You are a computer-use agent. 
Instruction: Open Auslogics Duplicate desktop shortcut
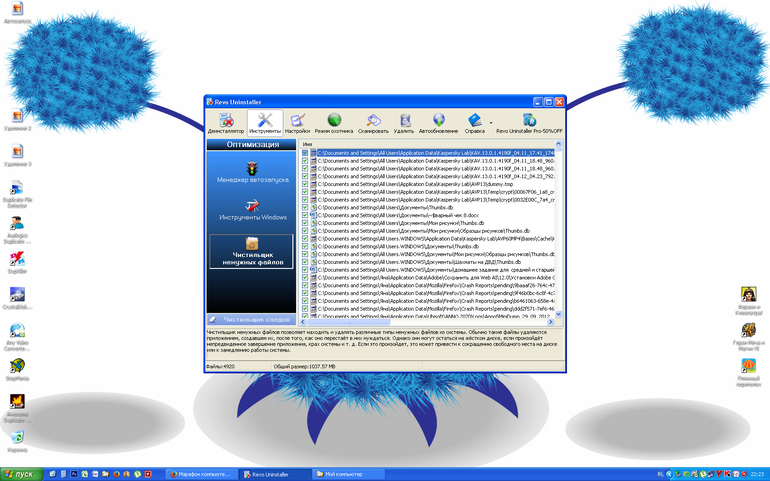(x=17, y=230)
